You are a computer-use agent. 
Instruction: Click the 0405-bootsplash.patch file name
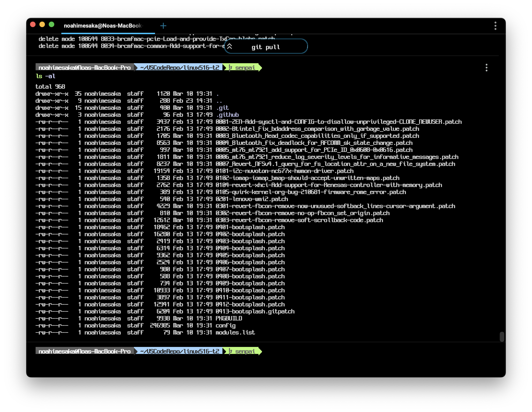250,255
